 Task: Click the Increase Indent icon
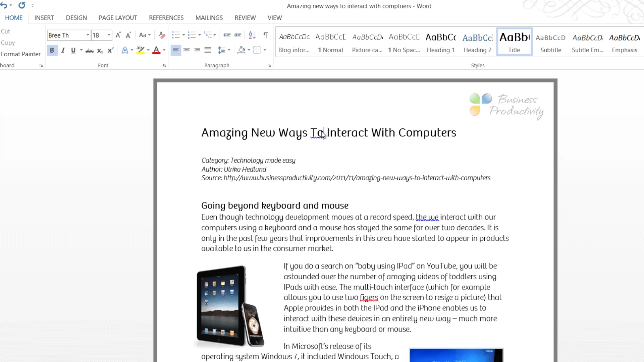[238, 35]
